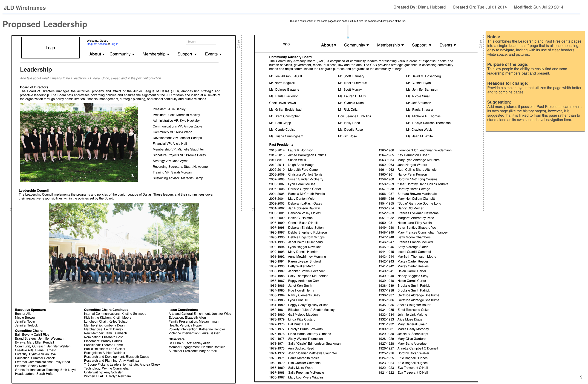Select 2009-2010 Meredith Ford Camp row
The image size is (588, 384).
(293, 170)
